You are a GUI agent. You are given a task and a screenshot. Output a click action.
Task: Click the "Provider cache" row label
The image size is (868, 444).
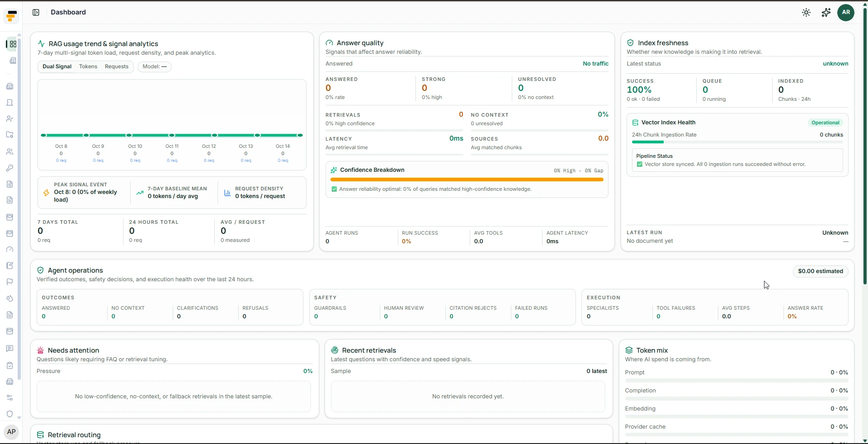[x=645, y=427]
